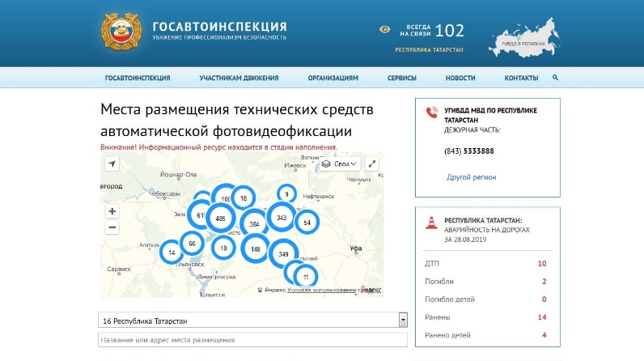Click the Другой регион link
The image size is (644, 361).
(x=471, y=176)
